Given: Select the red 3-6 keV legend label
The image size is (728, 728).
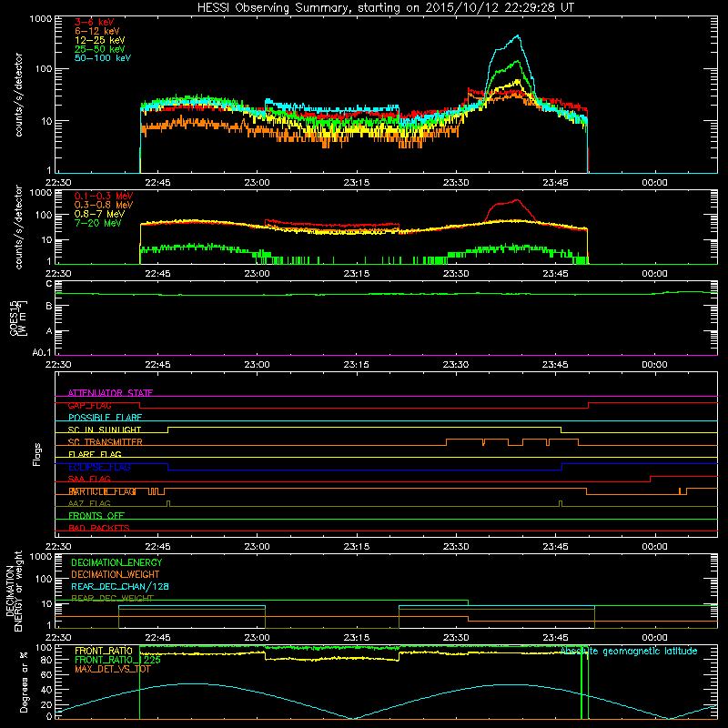Looking at the screenshot, I should pos(95,22).
